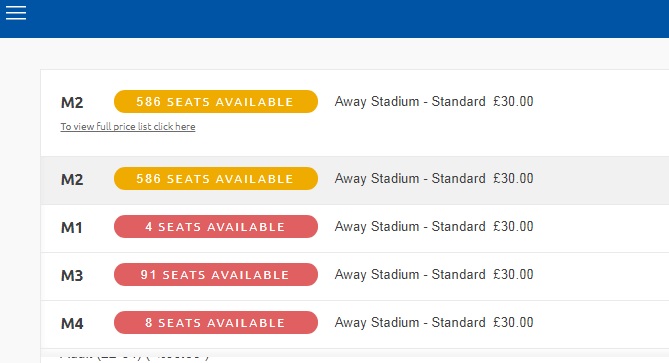Select 586 Seats Available badge in highlighted M2 row
Screen dimensions: 669x363
[x=216, y=178]
